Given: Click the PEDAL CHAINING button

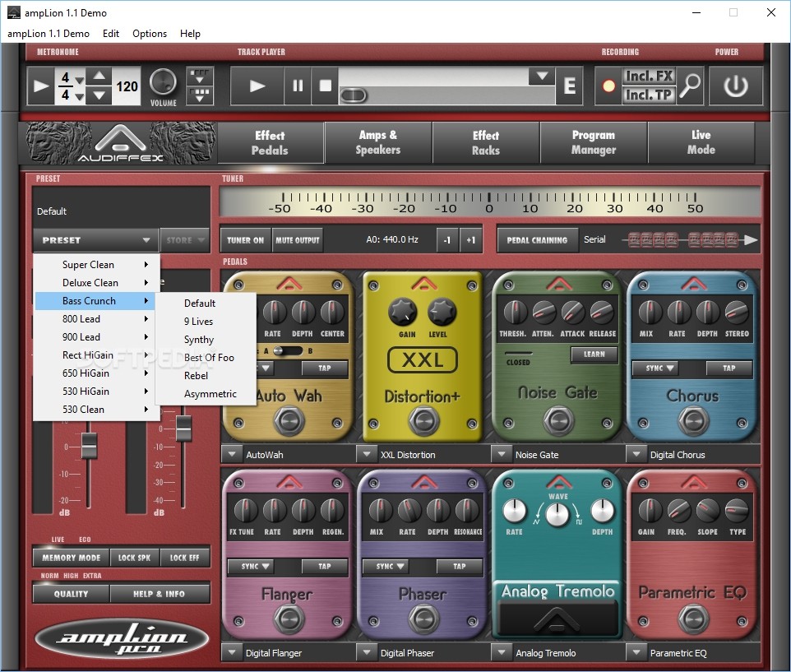Looking at the screenshot, I should pyautogui.click(x=537, y=240).
